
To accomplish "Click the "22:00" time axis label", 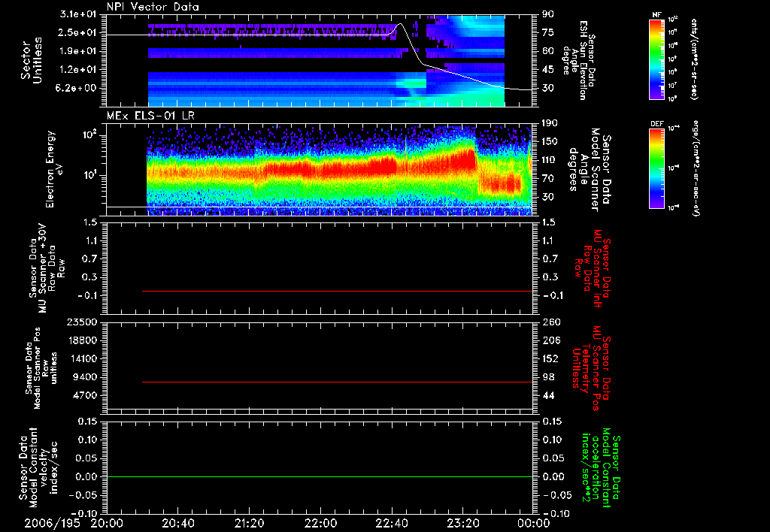I will 320,524.
